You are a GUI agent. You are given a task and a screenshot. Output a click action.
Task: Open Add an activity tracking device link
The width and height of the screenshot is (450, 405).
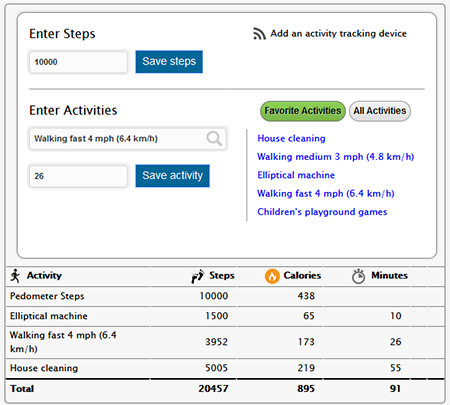[x=338, y=34]
